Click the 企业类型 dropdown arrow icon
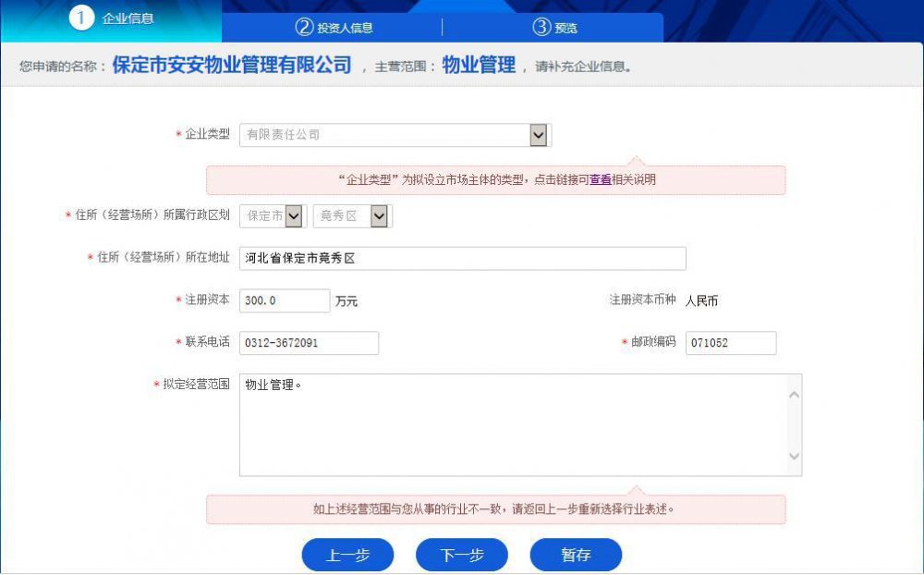The image size is (924, 575). (x=538, y=134)
